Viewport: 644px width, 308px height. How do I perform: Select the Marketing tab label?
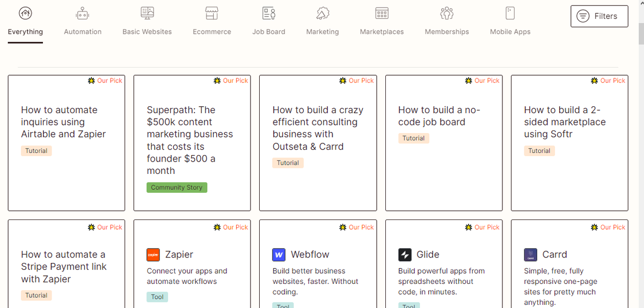pos(323,32)
